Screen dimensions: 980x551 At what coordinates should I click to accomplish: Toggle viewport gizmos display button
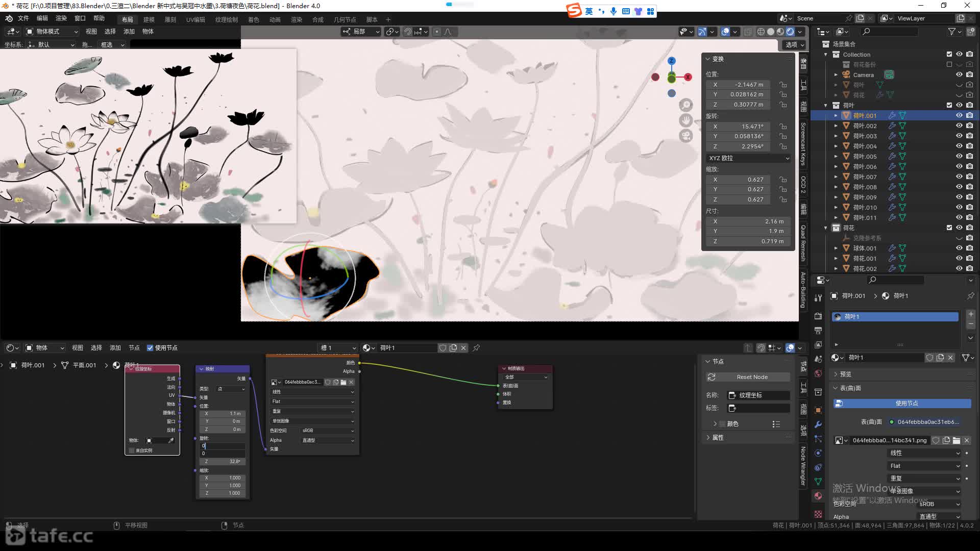(x=702, y=32)
